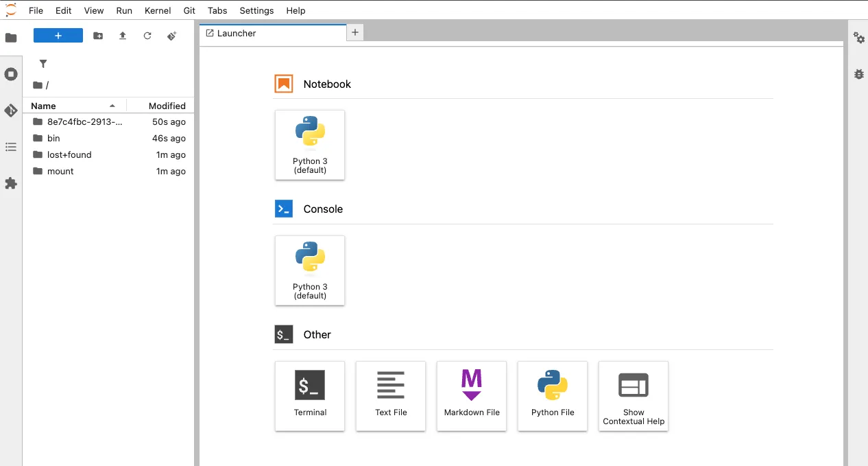Refresh the file browser list
The width and height of the screenshot is (868, 466).
click(147, 36)
